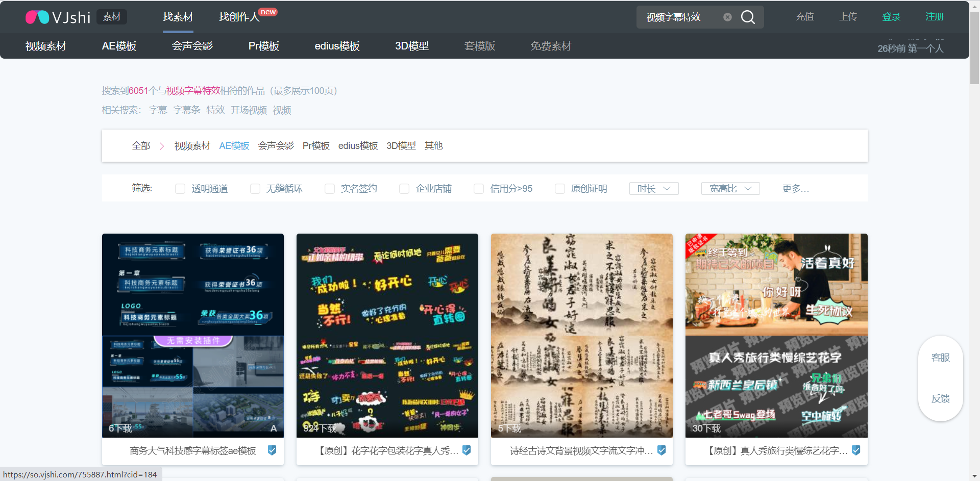Click the 登录 link
Image resolution: width=980 pixels, height=481 pixels.
coord(891,17)
